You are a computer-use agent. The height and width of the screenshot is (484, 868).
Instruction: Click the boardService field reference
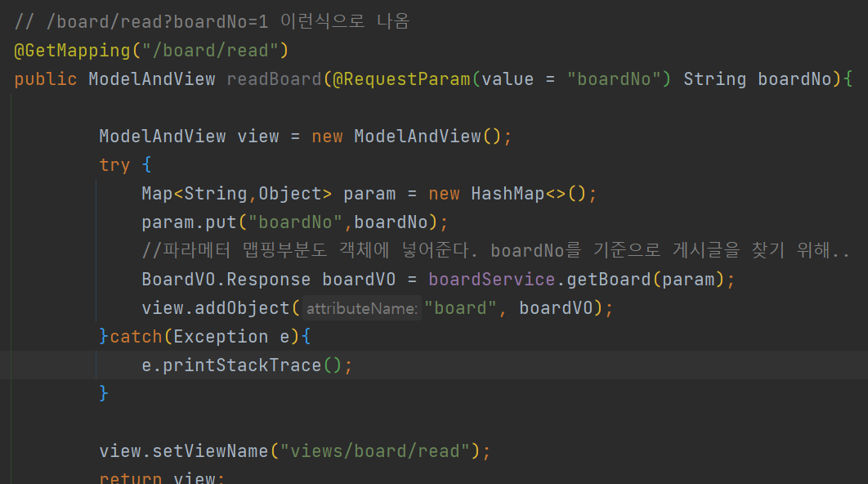coord(491,280)
